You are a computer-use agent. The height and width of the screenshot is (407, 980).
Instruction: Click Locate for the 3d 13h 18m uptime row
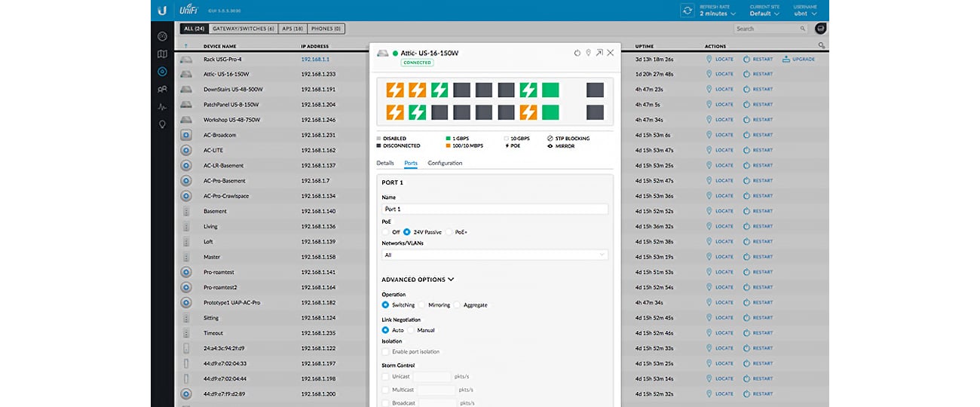[x=720, y=59]
